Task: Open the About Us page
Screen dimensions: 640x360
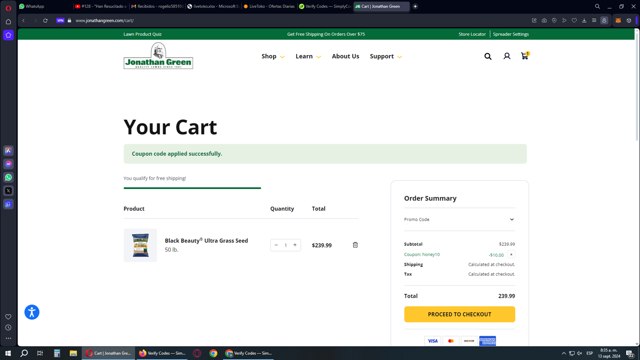Action: point(345,56)
